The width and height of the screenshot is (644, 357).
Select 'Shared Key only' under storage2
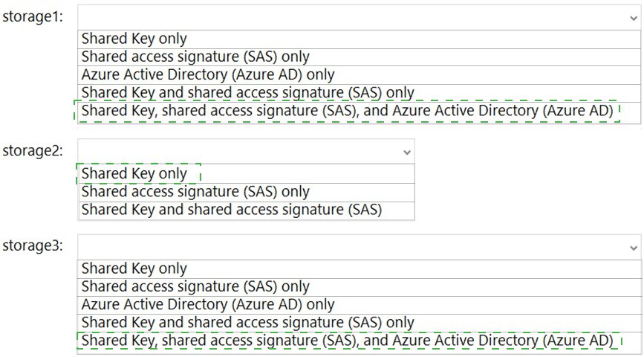tap(247, 173)
